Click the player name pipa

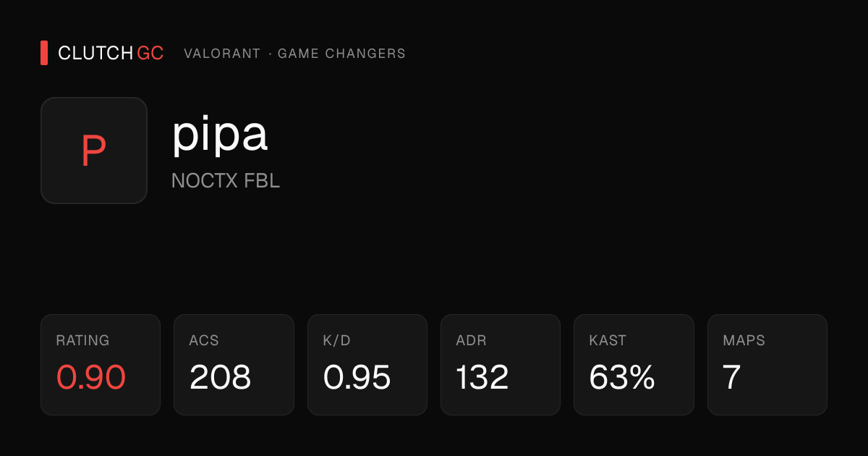pos(220,135)
